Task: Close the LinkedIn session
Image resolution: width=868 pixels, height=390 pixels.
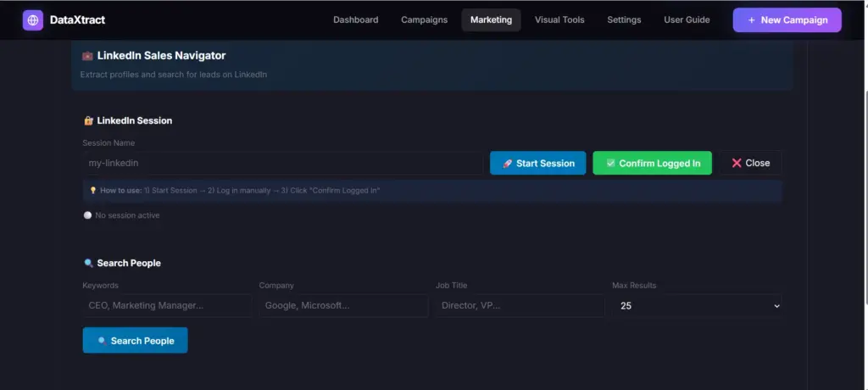Action: click(x=751, y=164)
